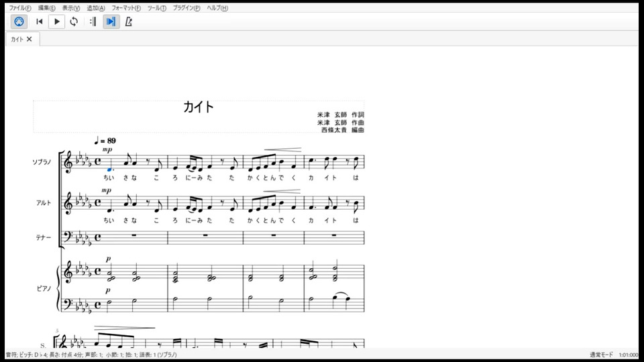
Task: Close the カイト score tab
Action: [29, 39]
